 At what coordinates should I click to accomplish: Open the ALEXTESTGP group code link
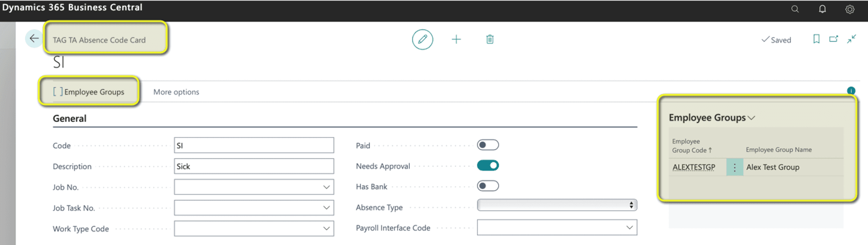(694, 167)
